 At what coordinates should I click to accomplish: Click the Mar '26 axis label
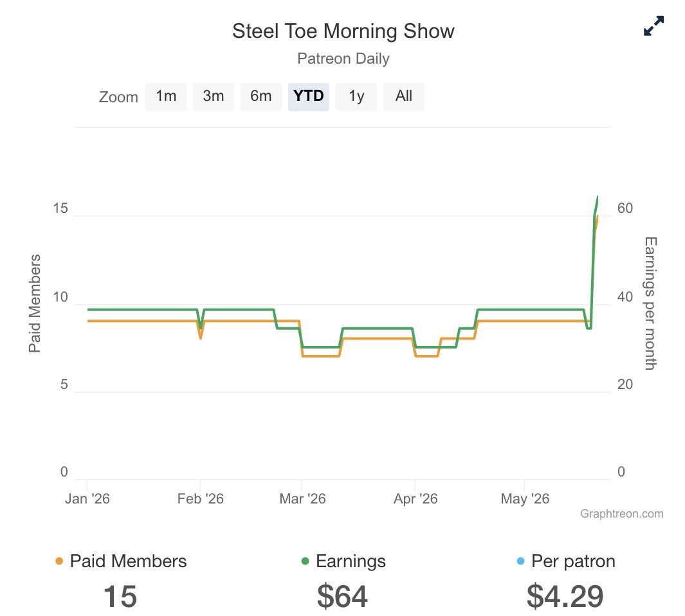(303, 499)
